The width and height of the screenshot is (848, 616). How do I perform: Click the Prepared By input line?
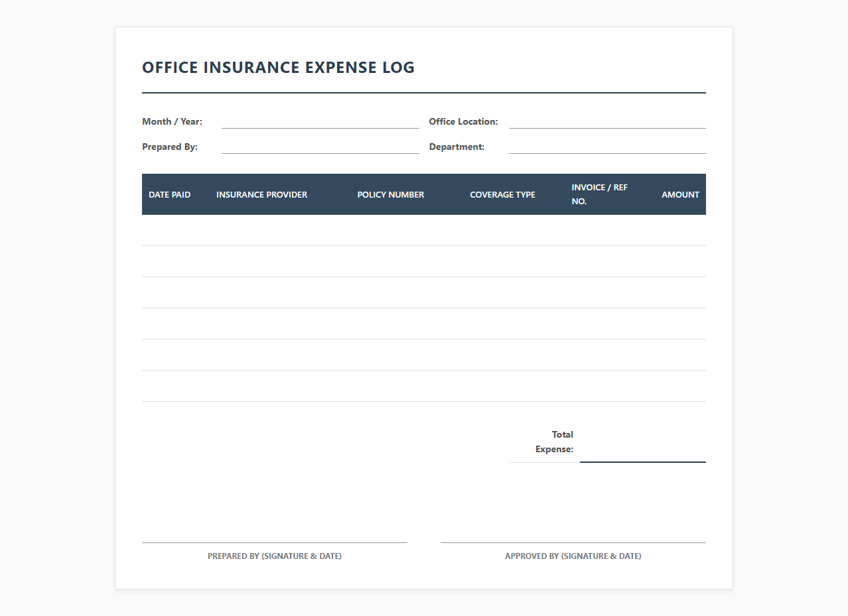[320, 147]
